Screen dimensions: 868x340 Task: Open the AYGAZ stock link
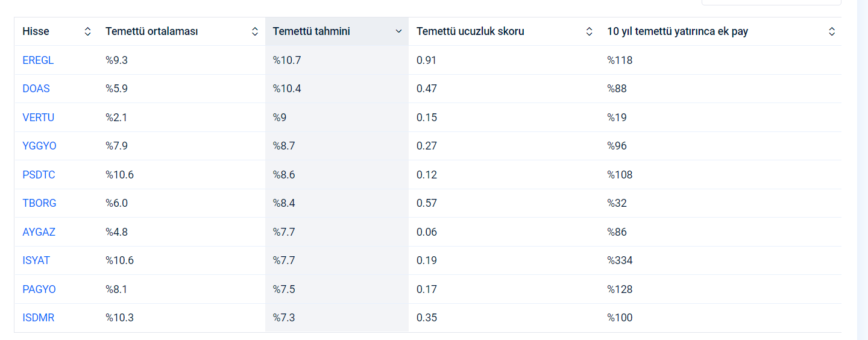39,232
